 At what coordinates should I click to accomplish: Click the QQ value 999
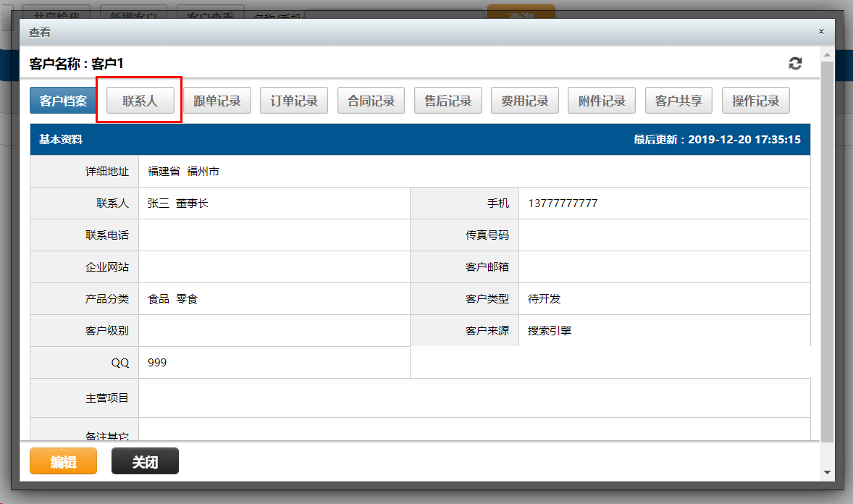pyautogui.click(x=156, y=363)
